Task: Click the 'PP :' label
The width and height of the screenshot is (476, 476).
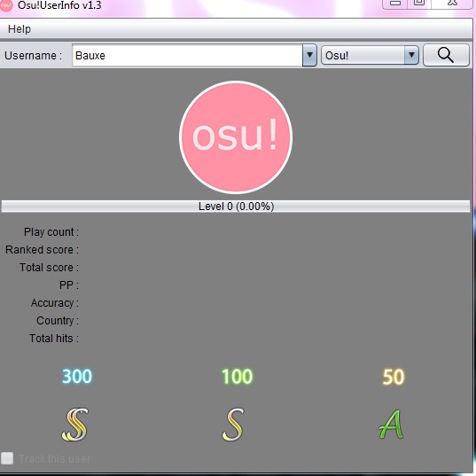Action: [x=69, y=285]
